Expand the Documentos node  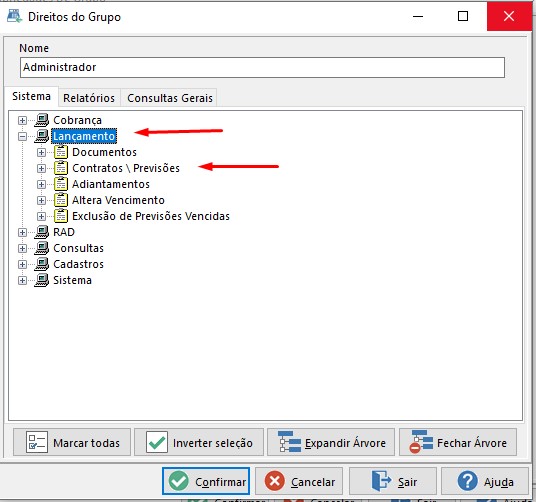pyautogui.click(x=41, y=152)
